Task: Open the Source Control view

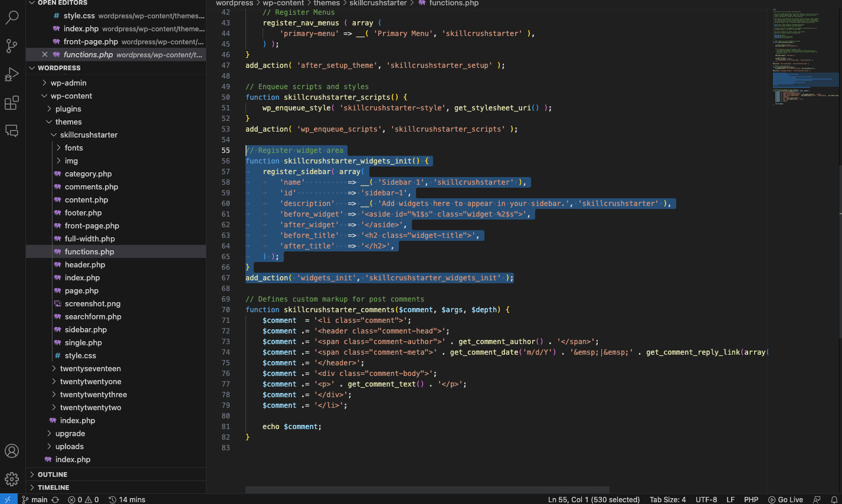Action: coord(12,45)
